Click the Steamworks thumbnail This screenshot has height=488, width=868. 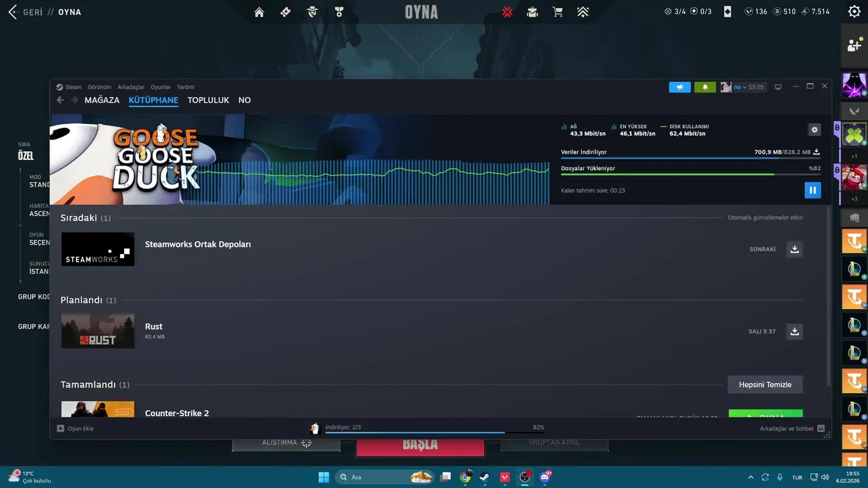[98, 249]
